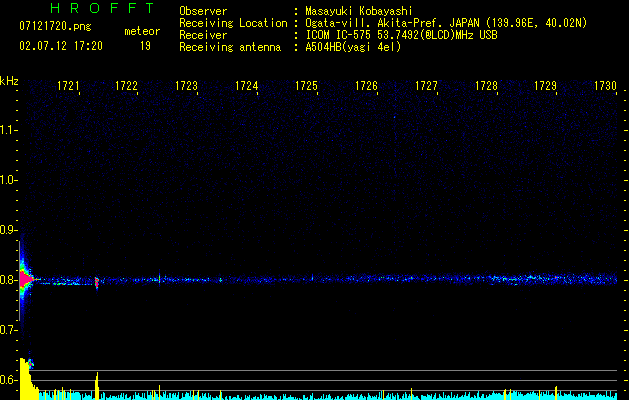Image resolution: width=629 pixels, height=400 pixels.
Task: Click the 0.9 kHz frequency label
Action: 8,230
